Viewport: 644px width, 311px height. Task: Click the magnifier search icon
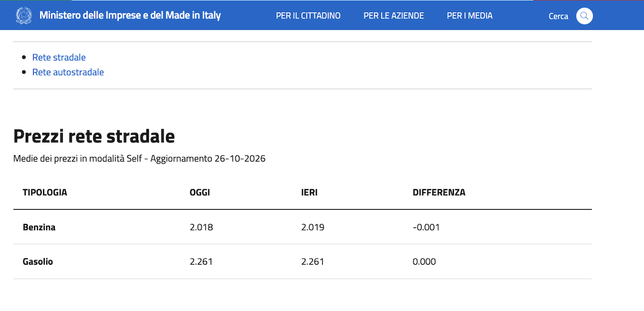[x=584, y=16]
